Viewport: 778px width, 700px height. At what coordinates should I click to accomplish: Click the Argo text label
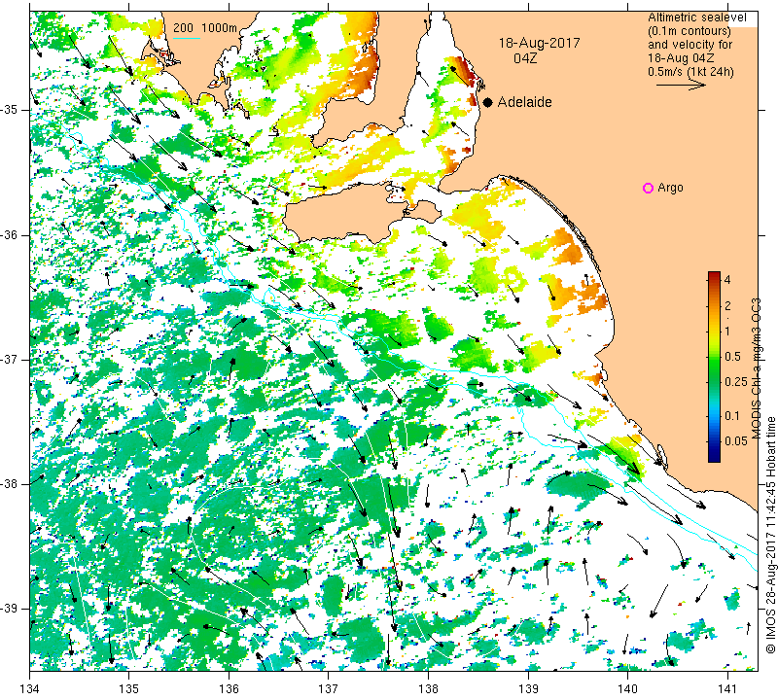point(670,188)
